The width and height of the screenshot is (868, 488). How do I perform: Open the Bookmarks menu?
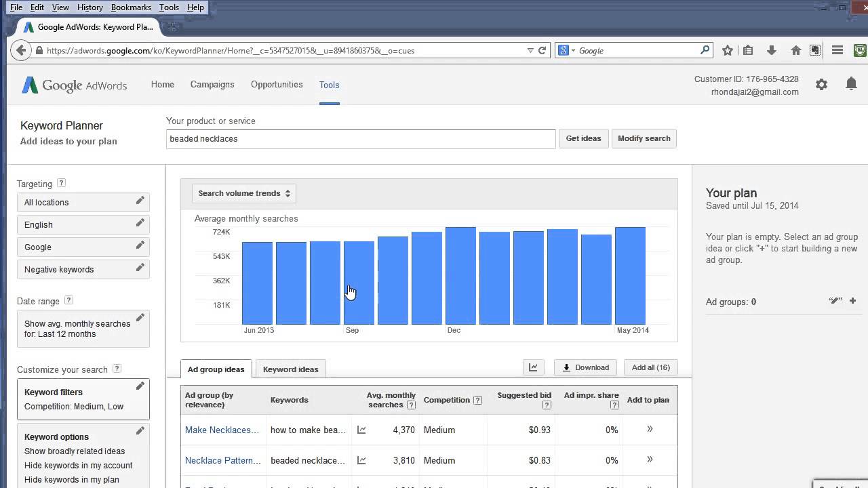(131, 7)
